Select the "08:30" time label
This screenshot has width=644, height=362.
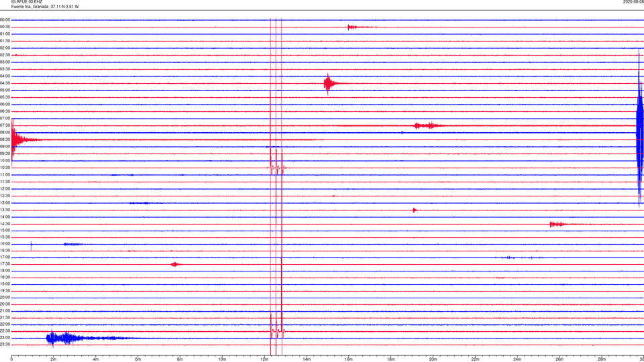(x=5, y=139)
